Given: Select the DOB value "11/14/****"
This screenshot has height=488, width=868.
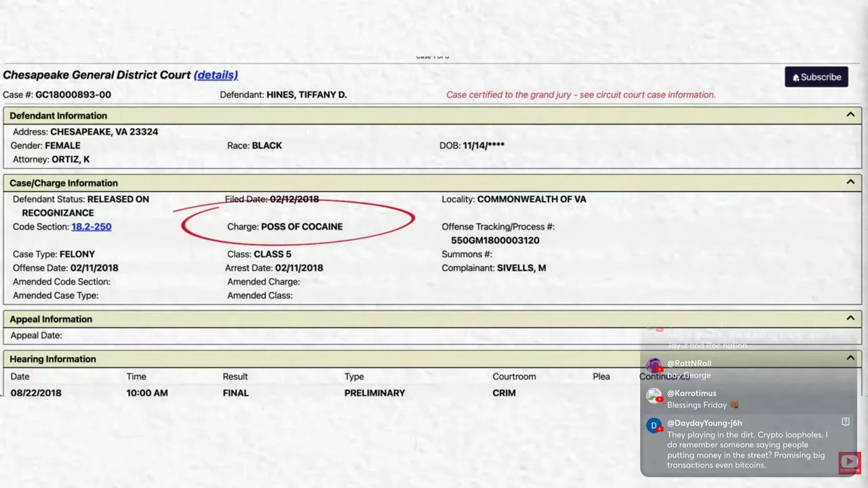Looking at the screenshot, I should tap(484, 145).
